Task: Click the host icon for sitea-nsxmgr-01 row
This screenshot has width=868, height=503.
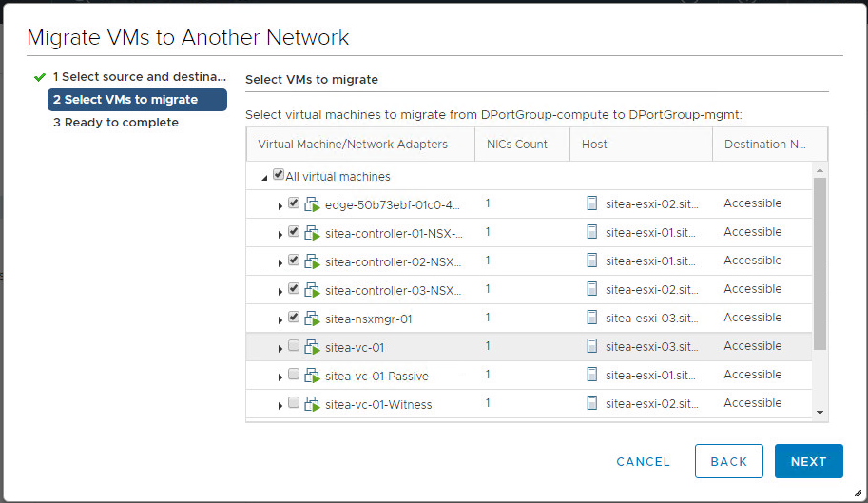Action: pos(592,318)
